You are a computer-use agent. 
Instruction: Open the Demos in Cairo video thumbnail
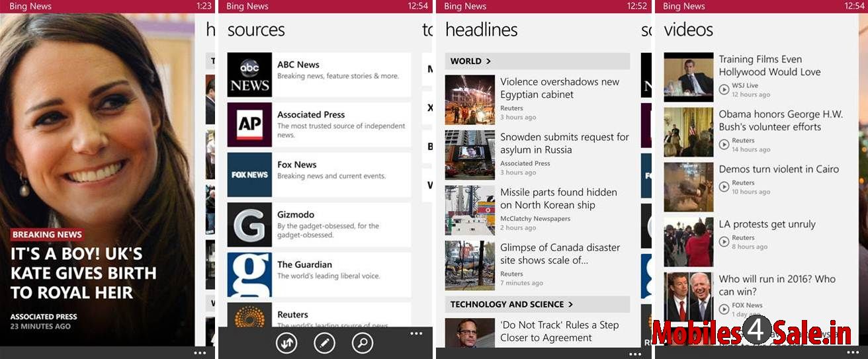coord(689,187)
